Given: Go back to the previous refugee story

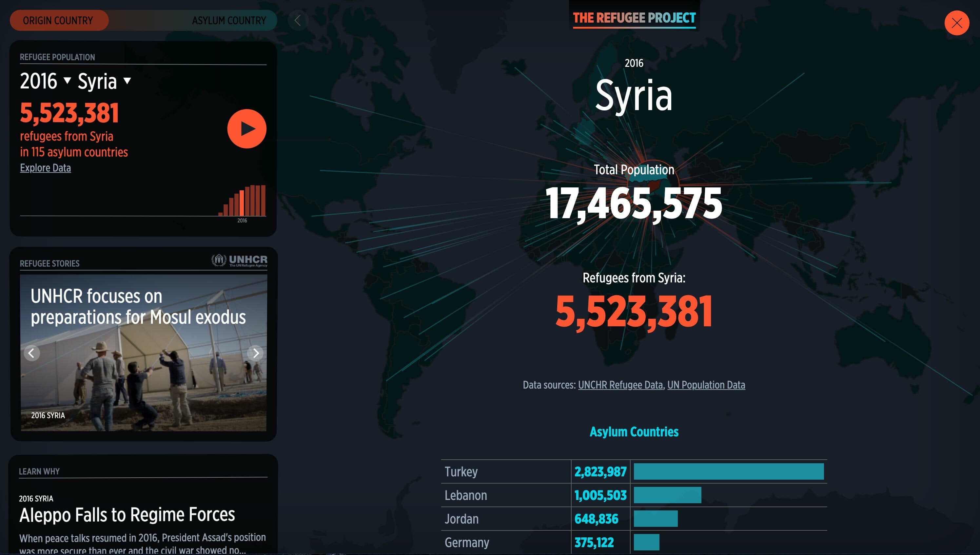Looking at the screenshot, I should [32, 353].
